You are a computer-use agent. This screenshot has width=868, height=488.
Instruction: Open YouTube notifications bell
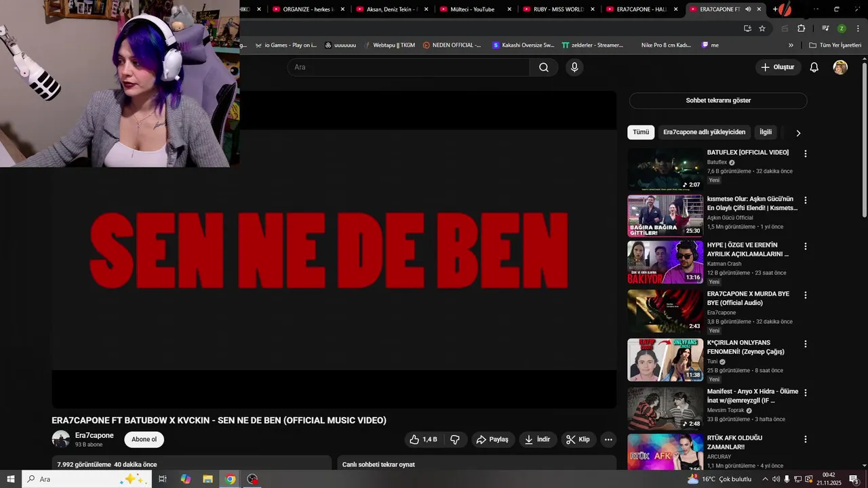coord(814,67)
